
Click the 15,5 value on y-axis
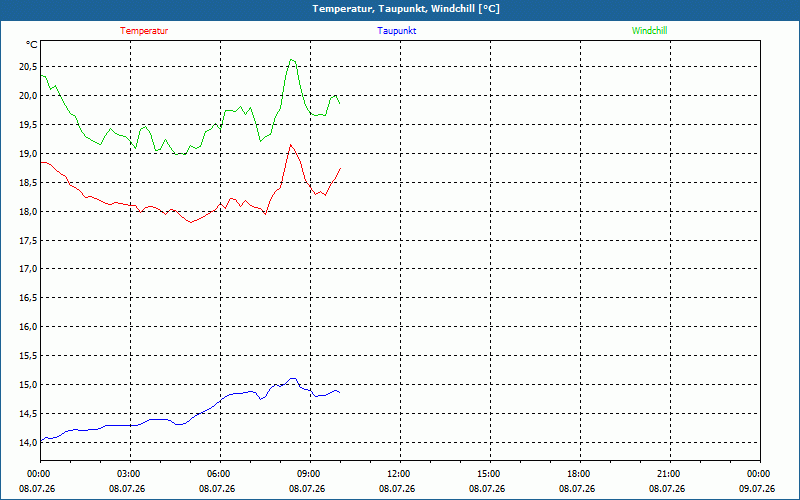click(28, 356)
